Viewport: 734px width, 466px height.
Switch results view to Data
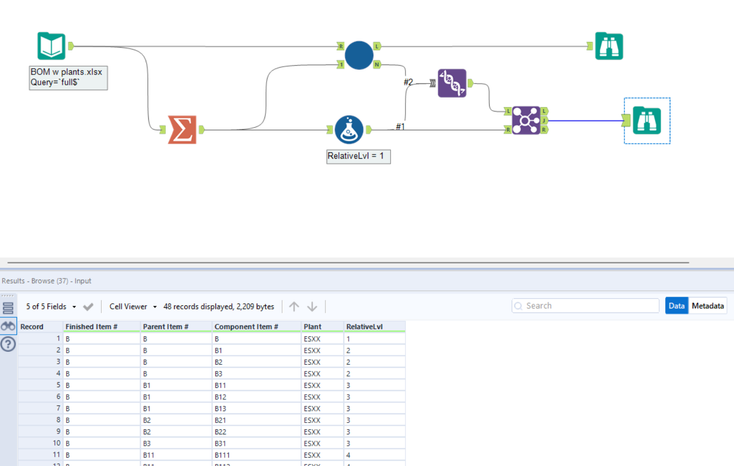[676, 306]
